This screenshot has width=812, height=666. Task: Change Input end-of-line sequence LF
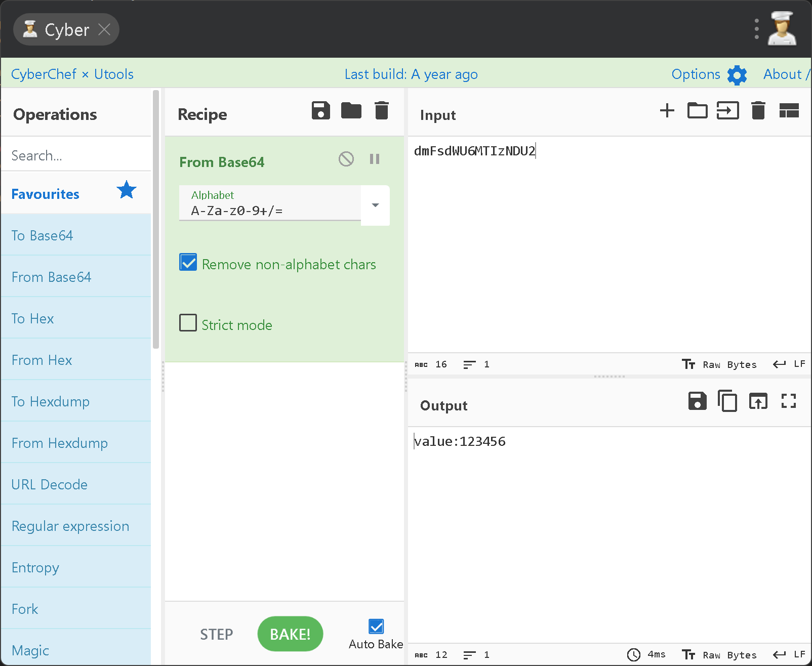(789, 364)
